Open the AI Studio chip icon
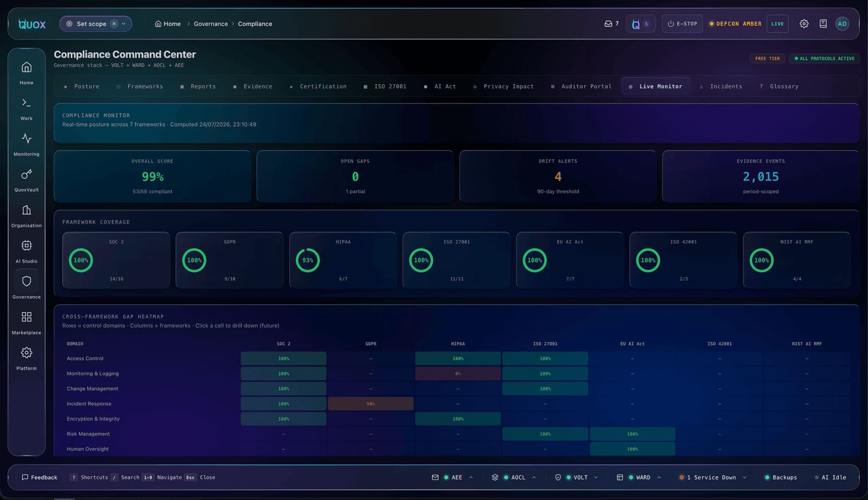Viewport: 868px width, 500px height. click(x=26, y=245)
